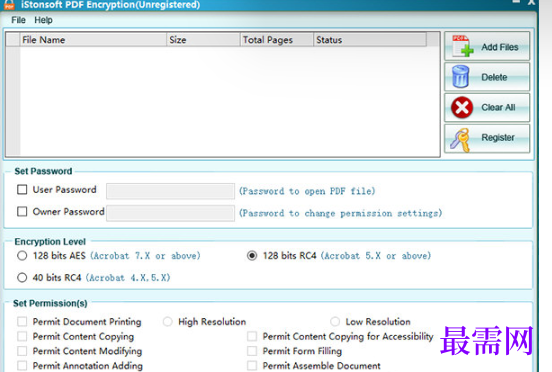Open the Help menu
The image size is (552, 372).
43,20
